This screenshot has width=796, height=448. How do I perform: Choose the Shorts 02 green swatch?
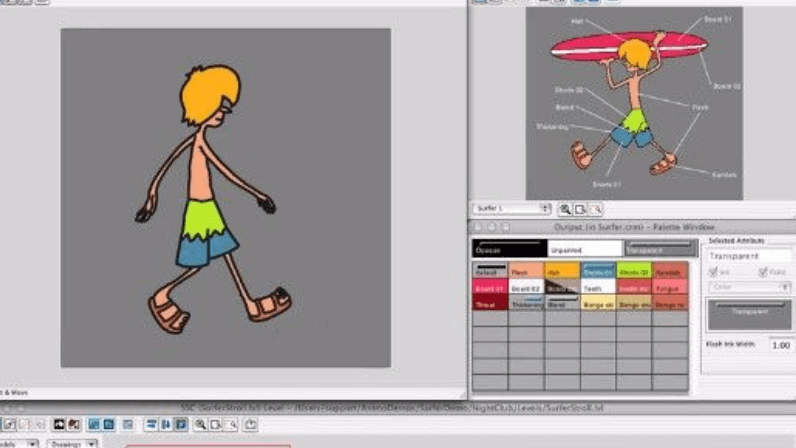point(634,270)
